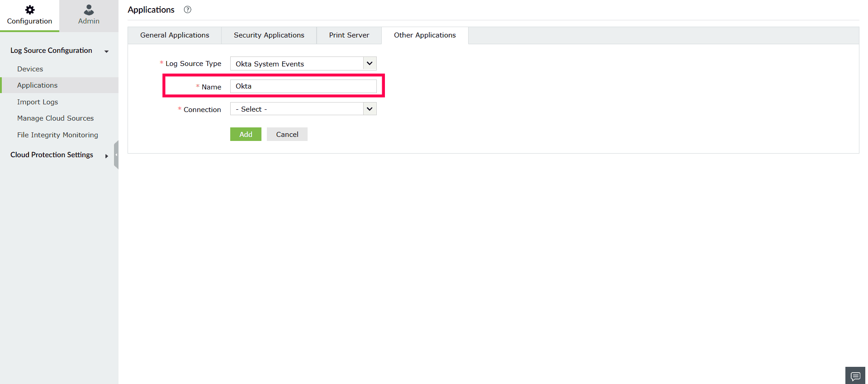Open the Log Source Type dropdown
The height and width of the screenshot is (384, 868).
pos(304,64)
